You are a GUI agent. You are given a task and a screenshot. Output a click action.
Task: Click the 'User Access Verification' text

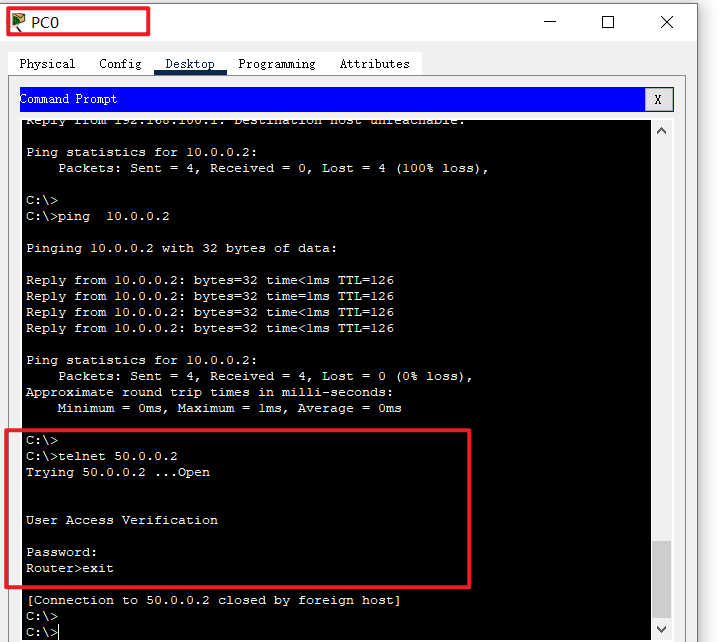pos(122,520)
